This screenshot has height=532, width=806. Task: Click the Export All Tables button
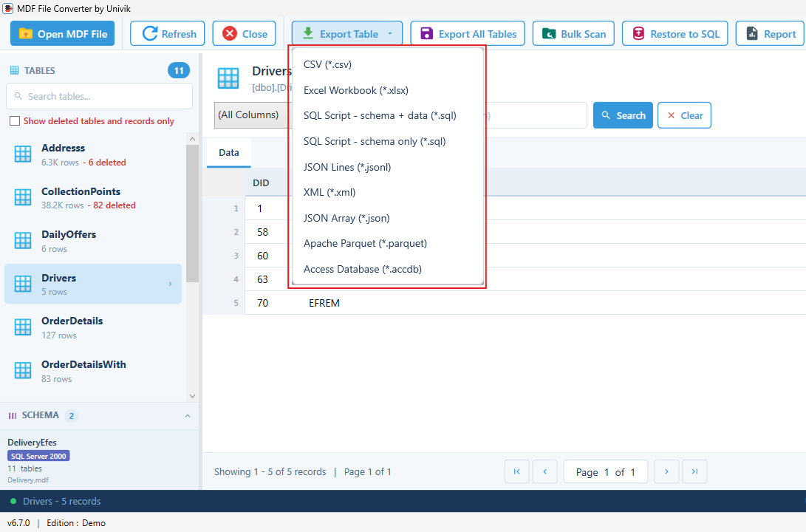tap(467, 34)
